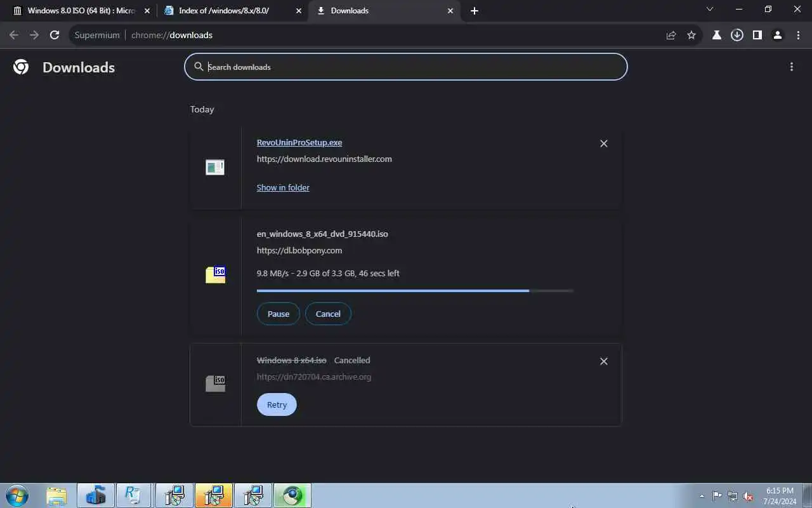
Task: Open a new tab with the plus button
Action: (475, 11)
